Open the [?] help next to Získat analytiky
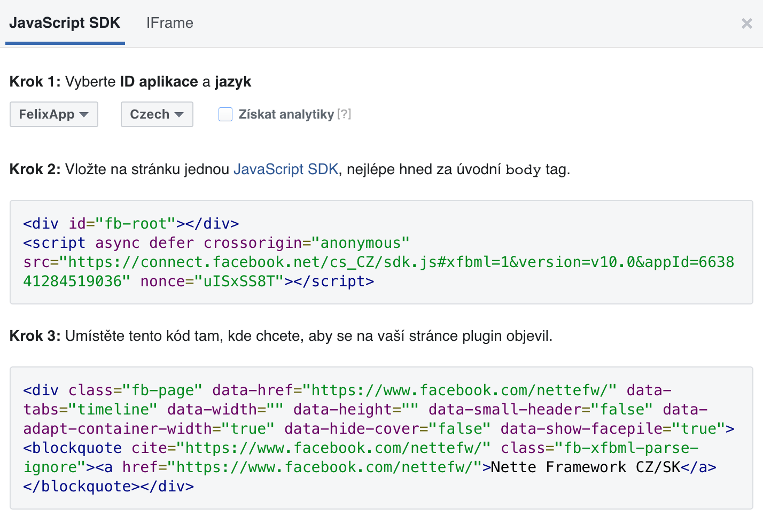 click(x=344, y=114)
